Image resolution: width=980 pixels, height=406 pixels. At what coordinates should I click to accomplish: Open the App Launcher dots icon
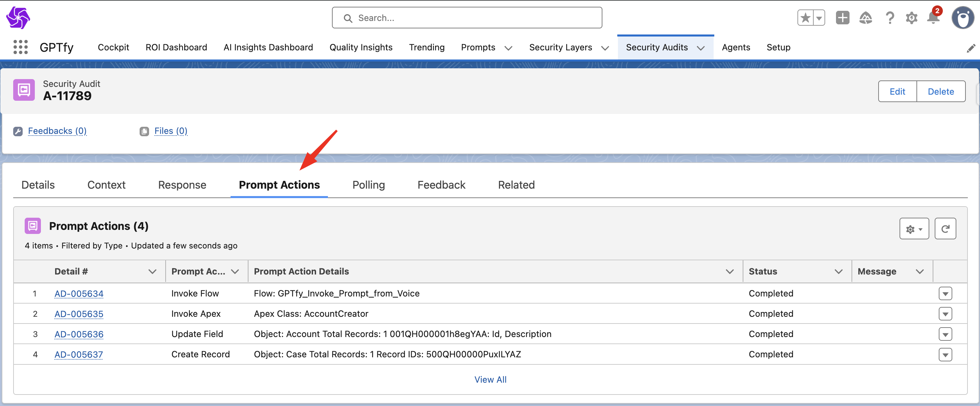click(21, 47)
